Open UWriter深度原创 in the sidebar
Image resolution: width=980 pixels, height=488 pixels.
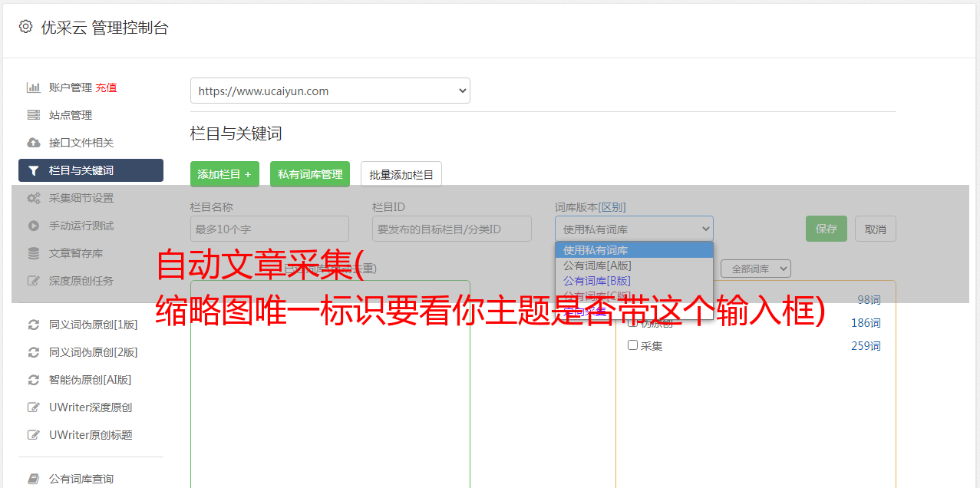click(x=91, y=407)
